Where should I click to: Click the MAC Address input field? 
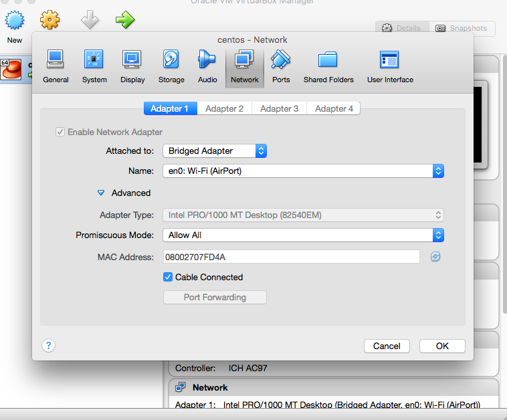[292, 257]
